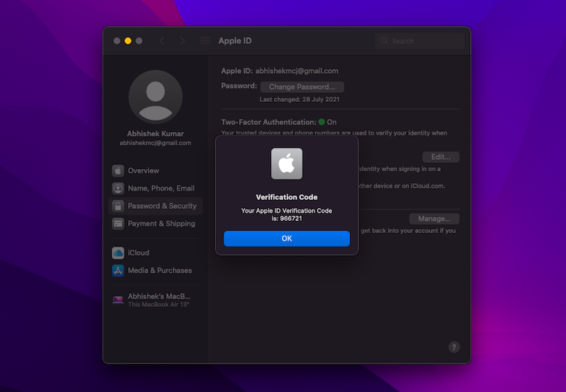This screenshot has height=392, width=566.
Task: Click the yellow minimize window button
Action: 128,41
